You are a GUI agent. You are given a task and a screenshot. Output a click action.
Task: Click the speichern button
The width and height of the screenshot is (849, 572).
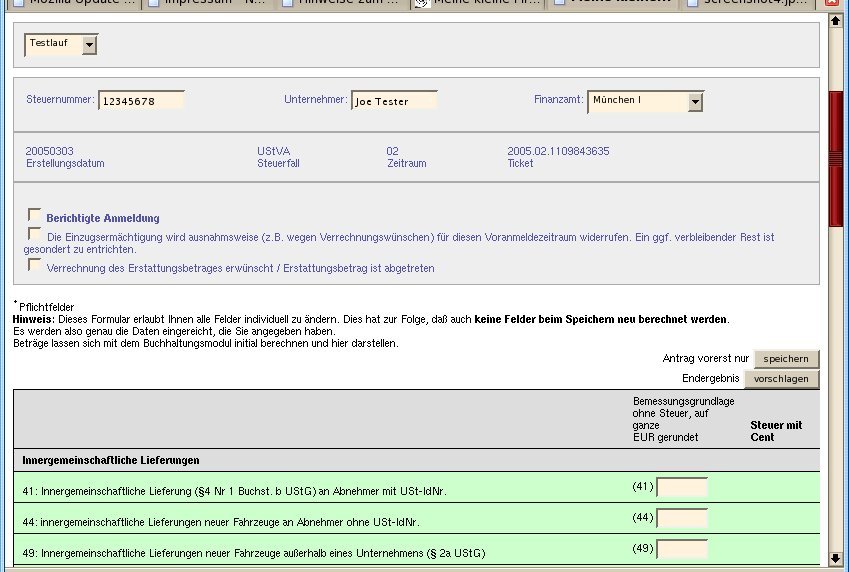tap(786, 359)
